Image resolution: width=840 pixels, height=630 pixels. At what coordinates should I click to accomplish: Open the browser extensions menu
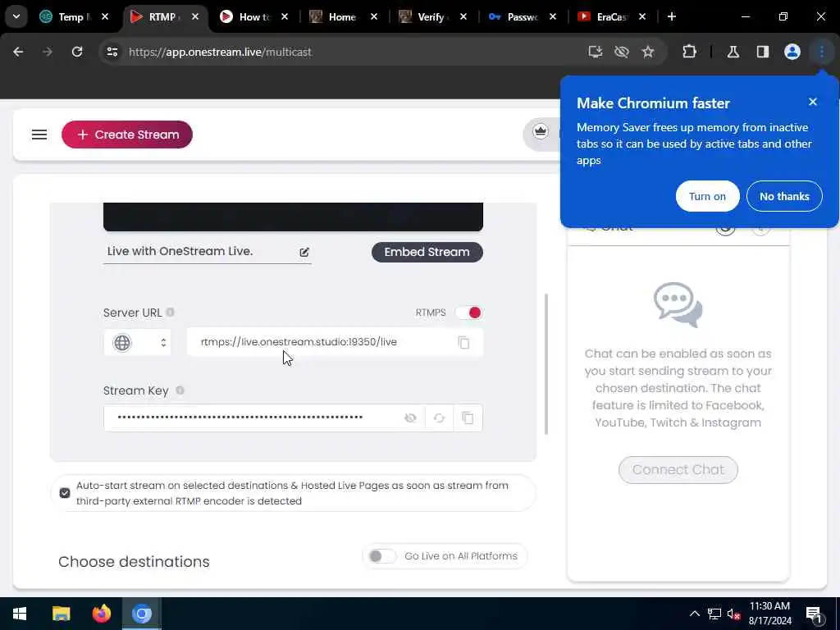pos(689,52)
